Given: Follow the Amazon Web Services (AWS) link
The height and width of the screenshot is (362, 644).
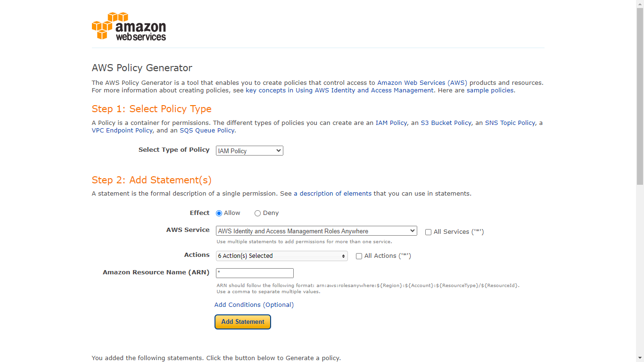Looking at the screenshot, I should click(x=422, y=82).
